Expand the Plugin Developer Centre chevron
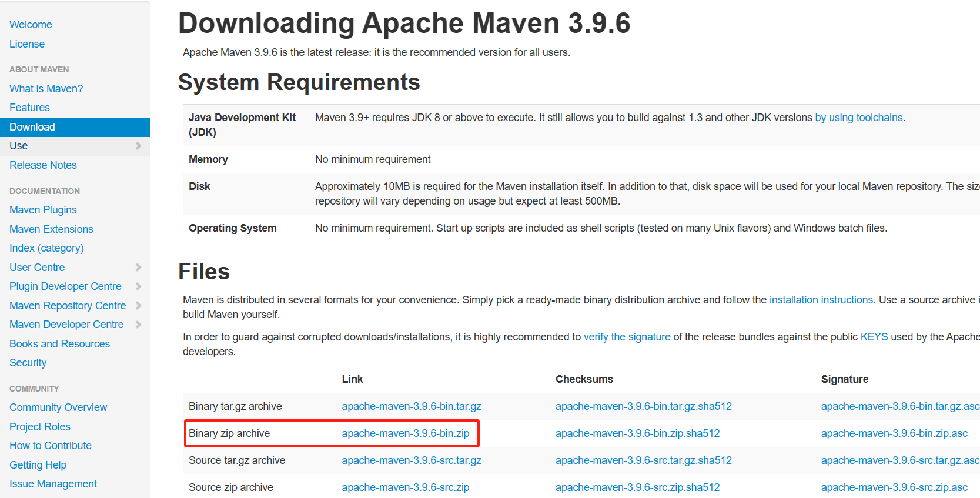980x498 pixels. coord(138,286)
